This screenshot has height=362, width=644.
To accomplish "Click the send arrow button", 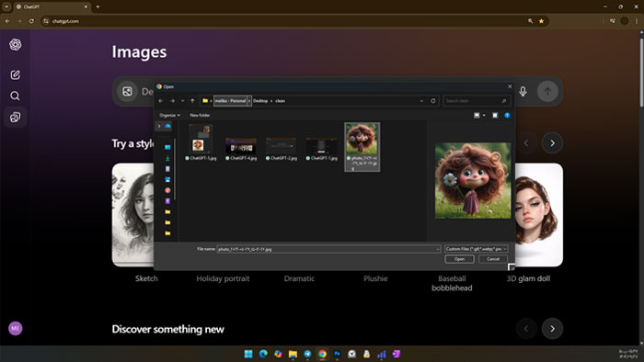I will tap(547, 91).
